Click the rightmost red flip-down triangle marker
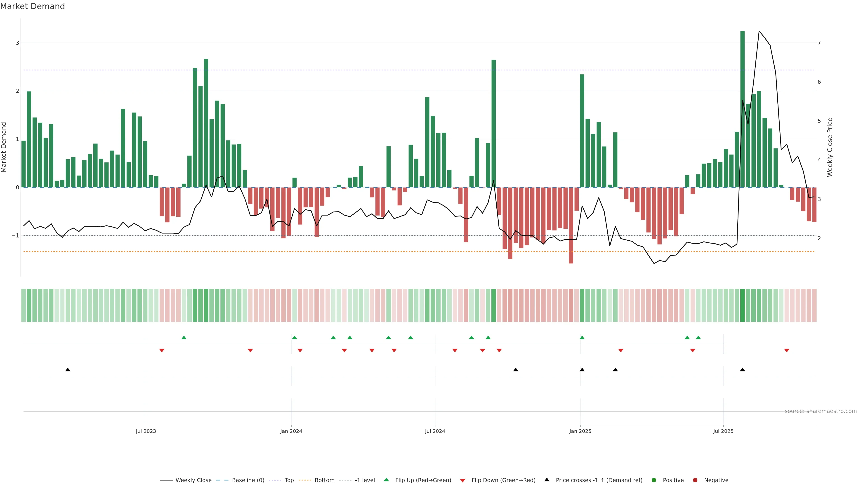The image size is (868, 488). (787, 351)
